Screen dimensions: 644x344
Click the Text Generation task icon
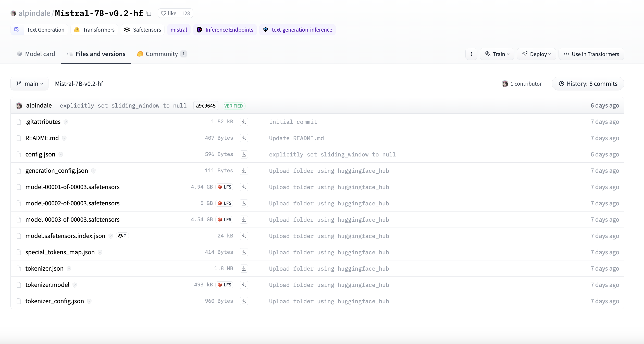[17, 30]
